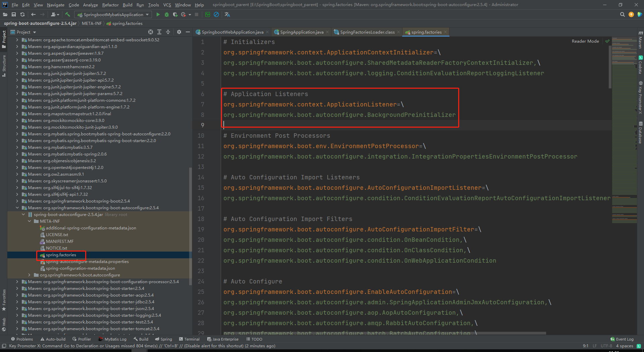This screenshot has height=352, width=644.
Task: Expand the spring-boot-starter-aop:2.5.4 dependency
Action: [17, 295]
